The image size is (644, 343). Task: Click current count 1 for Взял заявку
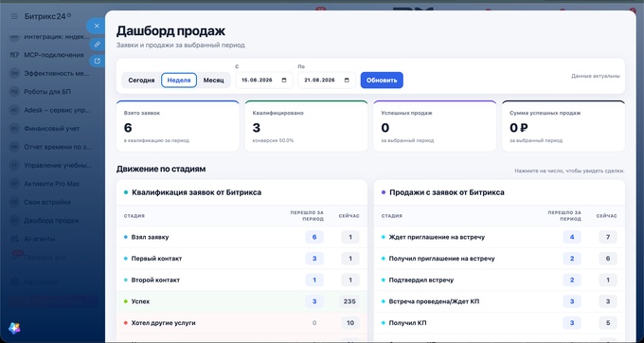pos(349,237)
